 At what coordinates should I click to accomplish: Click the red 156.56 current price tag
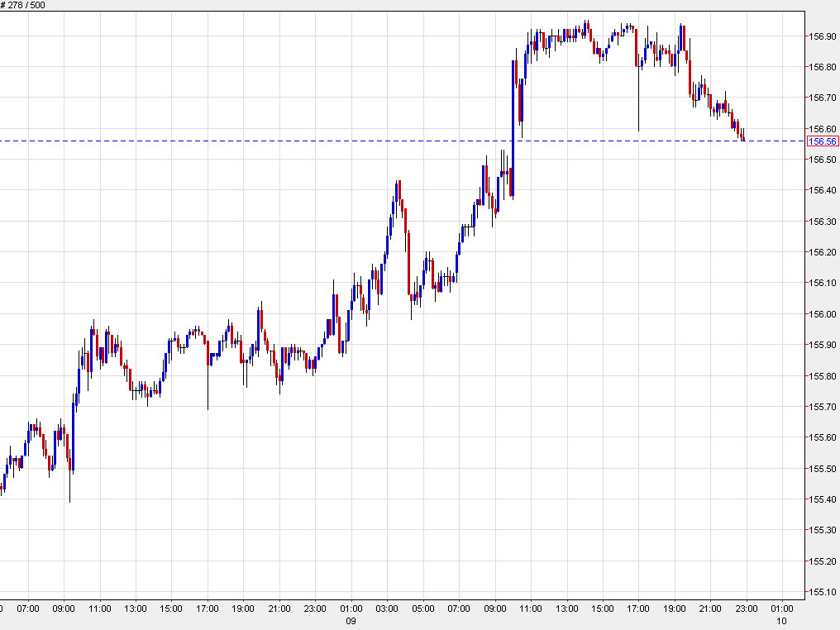coord(821,141)
